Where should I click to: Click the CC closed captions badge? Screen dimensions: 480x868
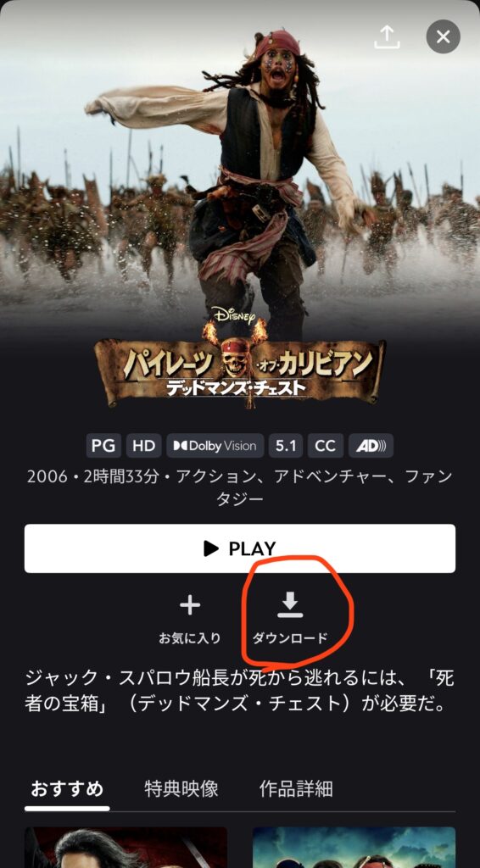point(326,446)
